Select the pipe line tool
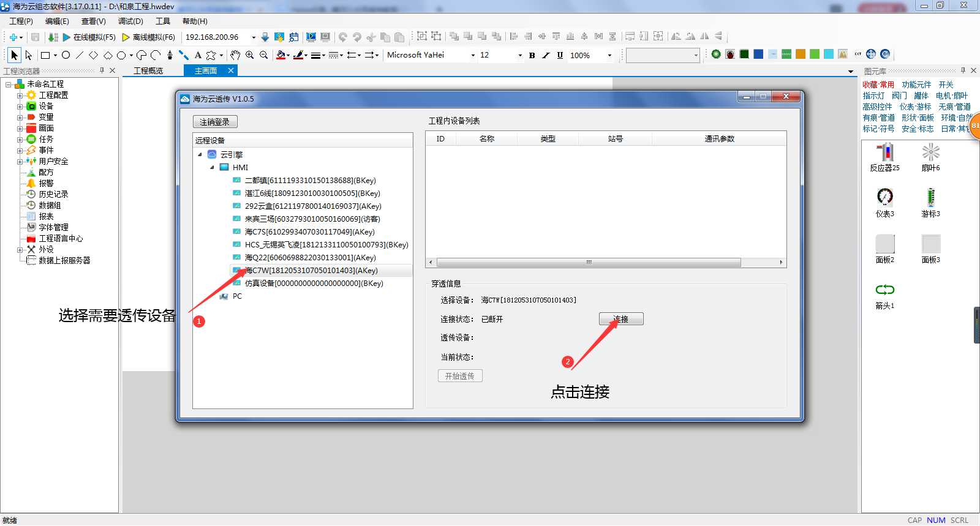 click(x=183, y=55)
